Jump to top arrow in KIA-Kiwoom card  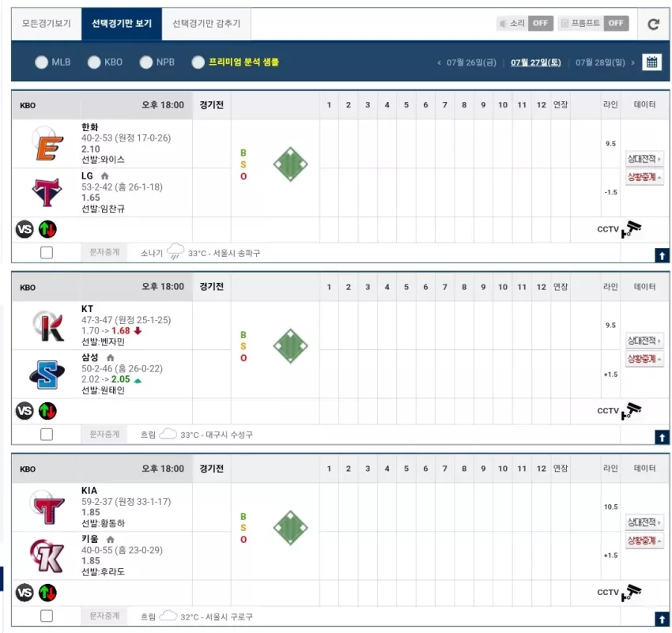tap(662, 619)
